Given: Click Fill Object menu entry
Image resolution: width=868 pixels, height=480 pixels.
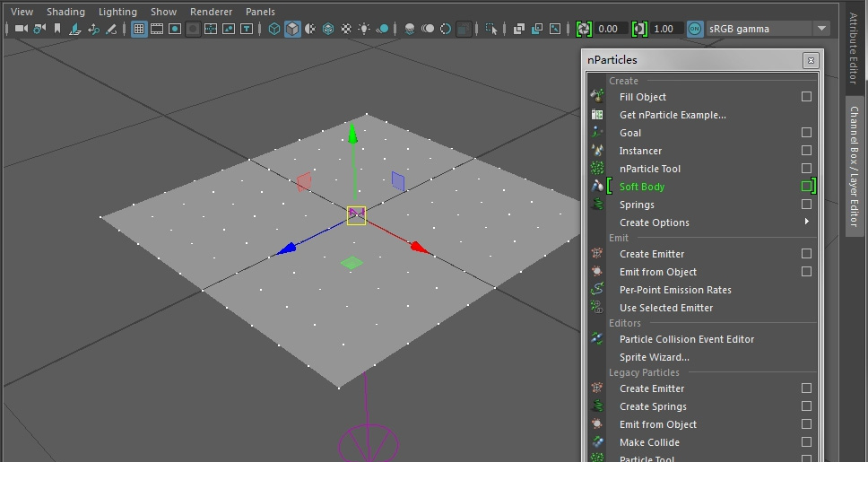Looking at the screenshot, I should 643,97.
